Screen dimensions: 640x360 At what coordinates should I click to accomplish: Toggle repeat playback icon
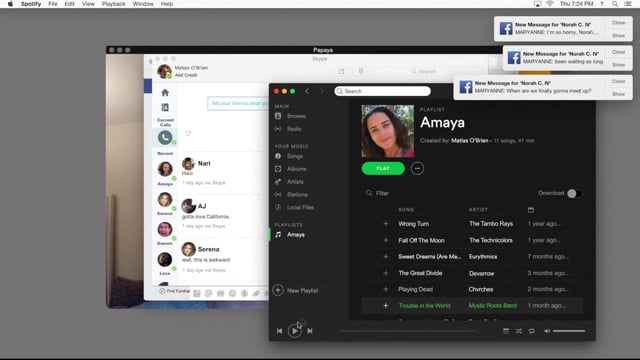pos(531,331)
